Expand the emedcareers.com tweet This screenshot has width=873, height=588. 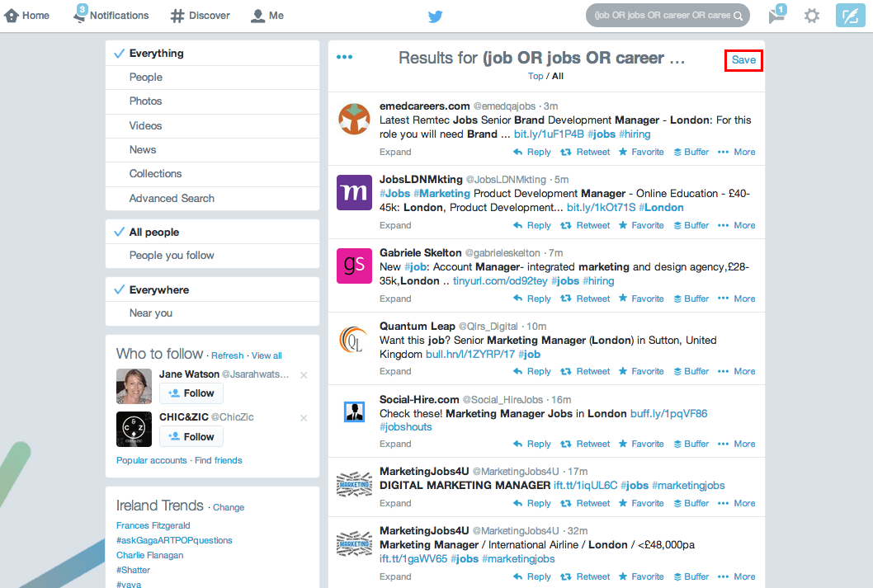click(x=395, y=152)
